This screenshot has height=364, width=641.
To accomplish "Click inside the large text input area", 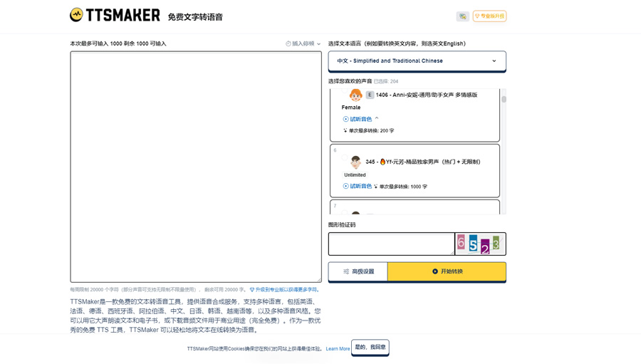I will pos(196,167).
